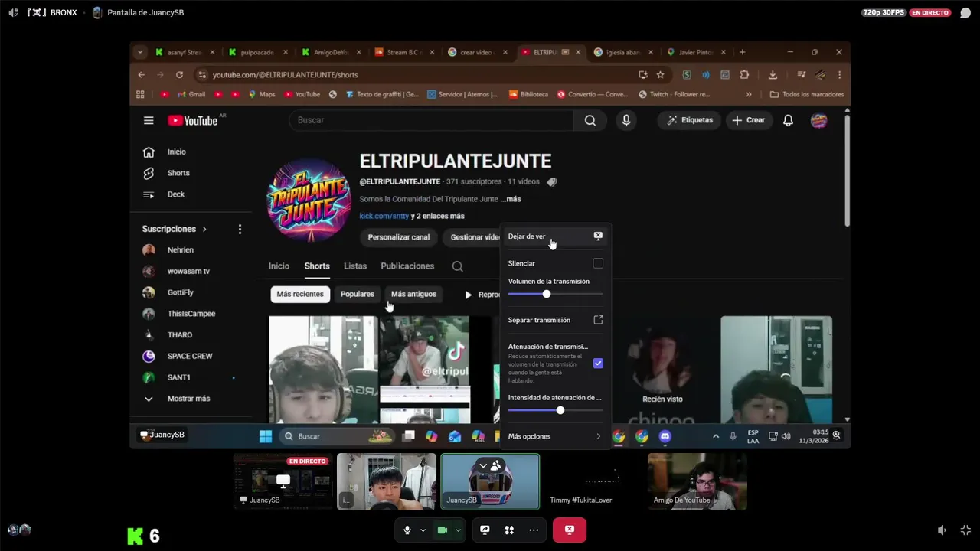Click the YouTube logo in the shared screen
This screenshot has height=551, width=980.
coord(193,120)
